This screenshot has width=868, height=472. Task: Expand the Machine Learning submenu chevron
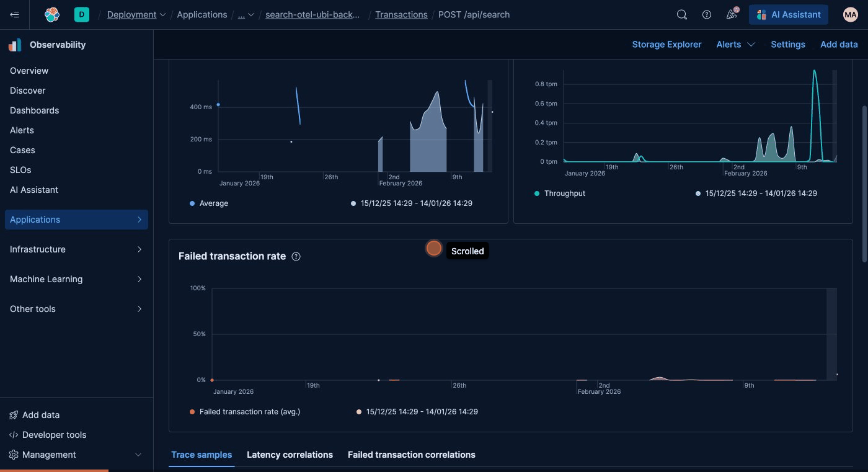(139, 279)
